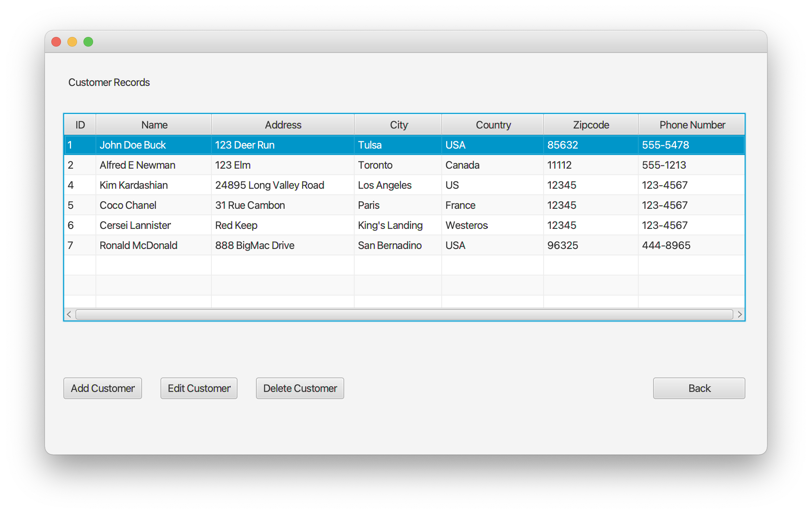Select the Cersei Lannister row
Screen dimensions: 812x514
click(x=135, y=225)
